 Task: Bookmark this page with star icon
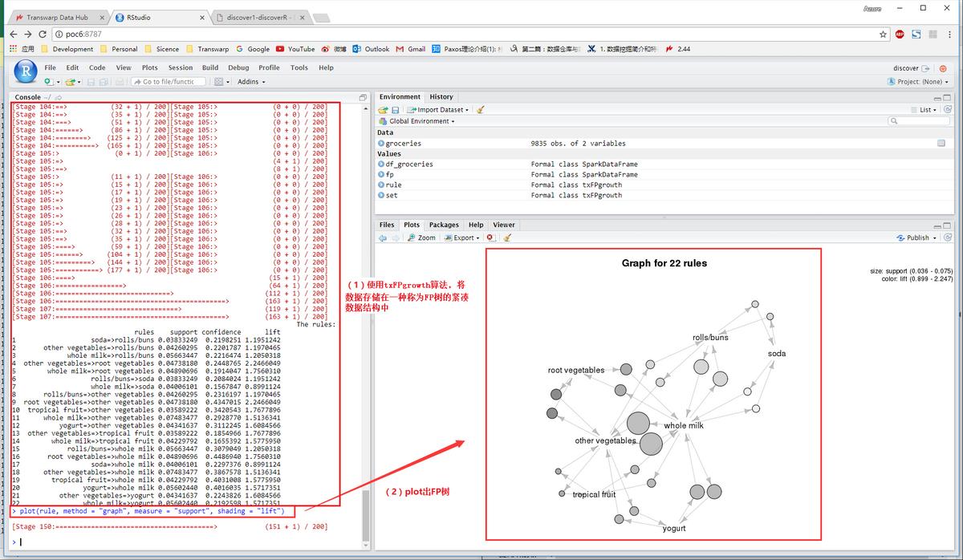point(883,34)
